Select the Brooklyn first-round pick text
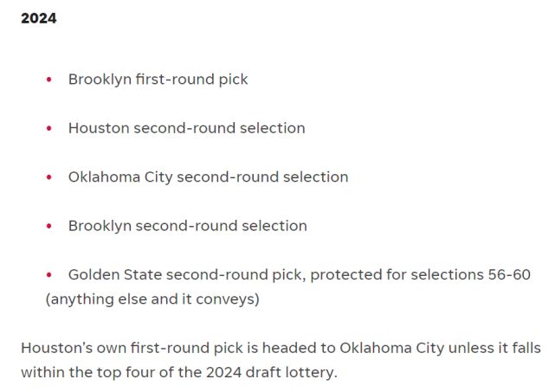 (158, 80)
